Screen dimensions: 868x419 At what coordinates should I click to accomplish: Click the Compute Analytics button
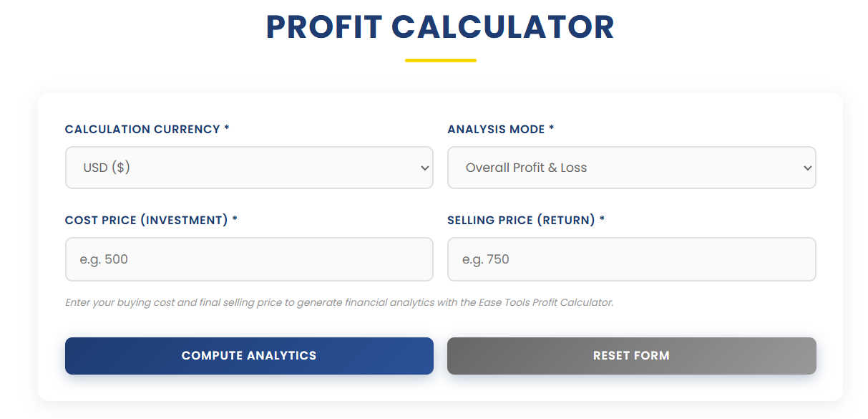(x=249, y=356)
